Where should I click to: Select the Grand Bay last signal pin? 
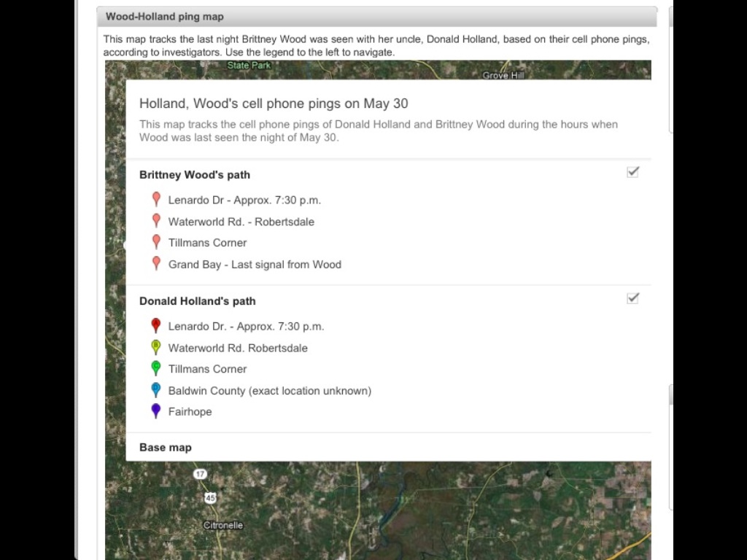[x=156, y=263]
